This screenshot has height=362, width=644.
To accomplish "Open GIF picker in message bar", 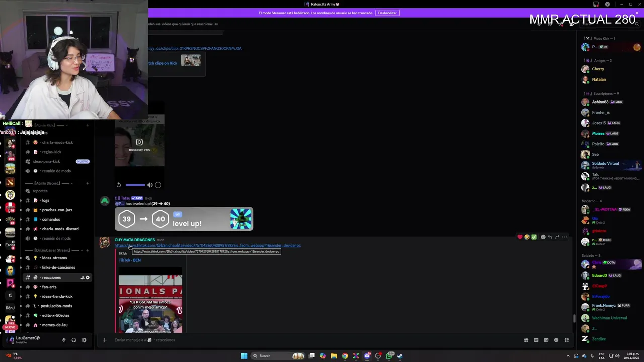I will coord(536,340).
